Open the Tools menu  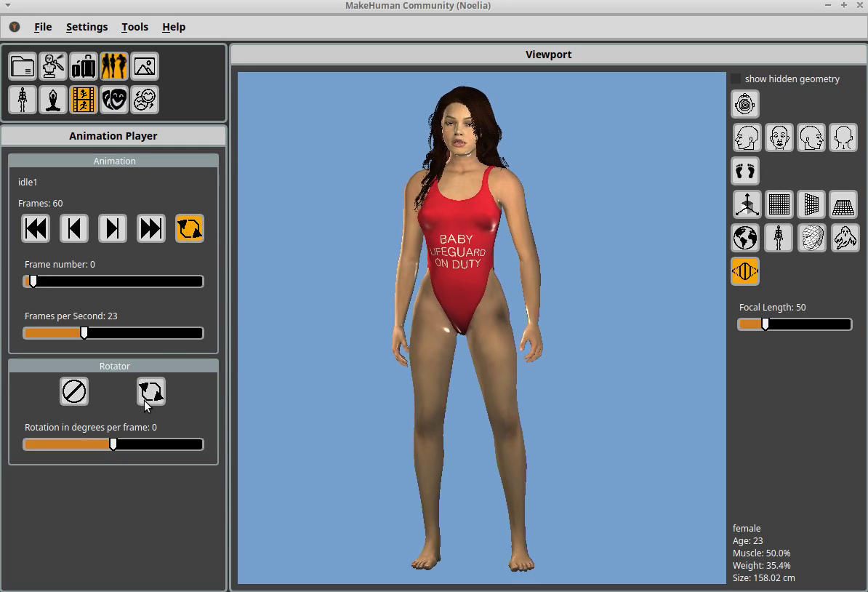tap(134, 27)
